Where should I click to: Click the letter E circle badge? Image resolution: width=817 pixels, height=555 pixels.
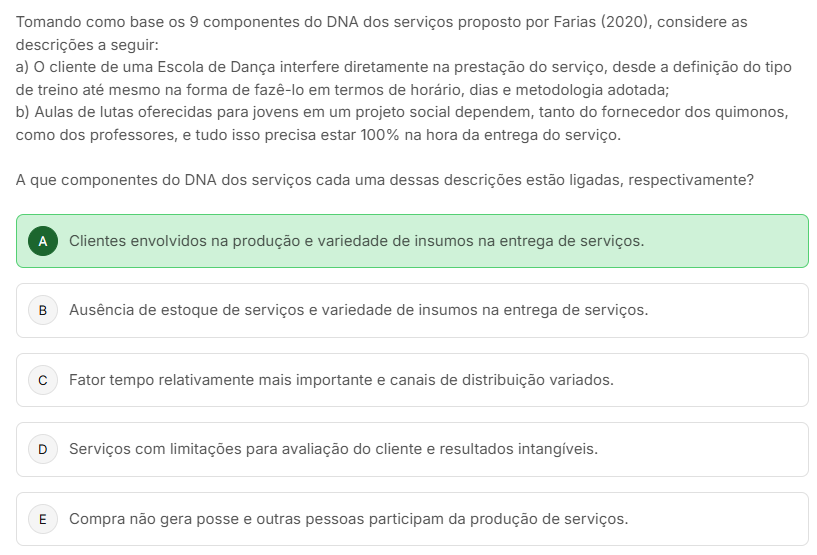pyautogui.click(x=42, y=519)
